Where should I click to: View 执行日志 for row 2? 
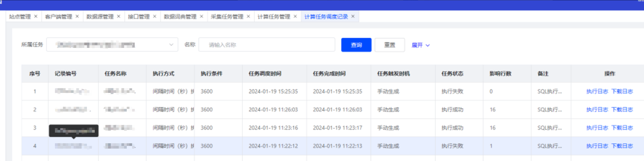click(597, 110)
